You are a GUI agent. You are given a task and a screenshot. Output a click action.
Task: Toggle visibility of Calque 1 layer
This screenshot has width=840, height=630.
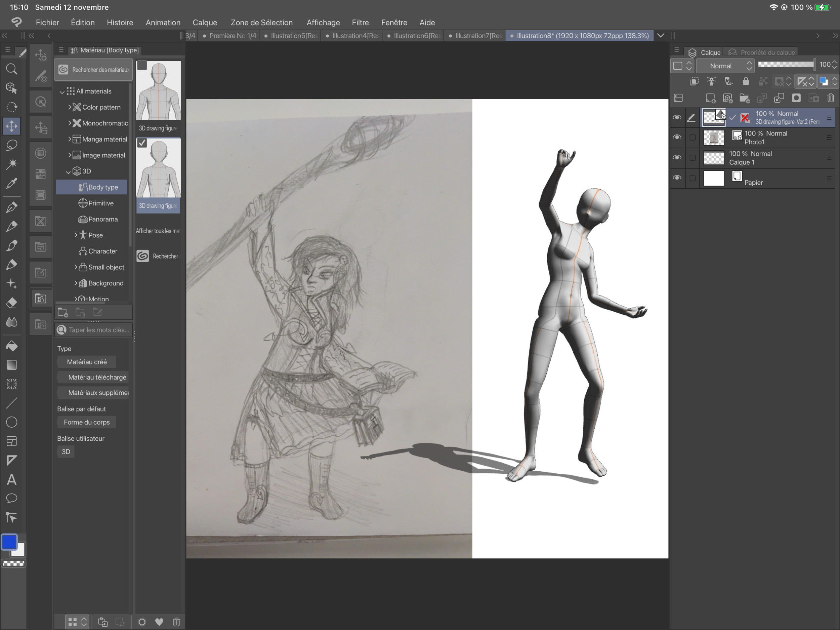(677, 157)
